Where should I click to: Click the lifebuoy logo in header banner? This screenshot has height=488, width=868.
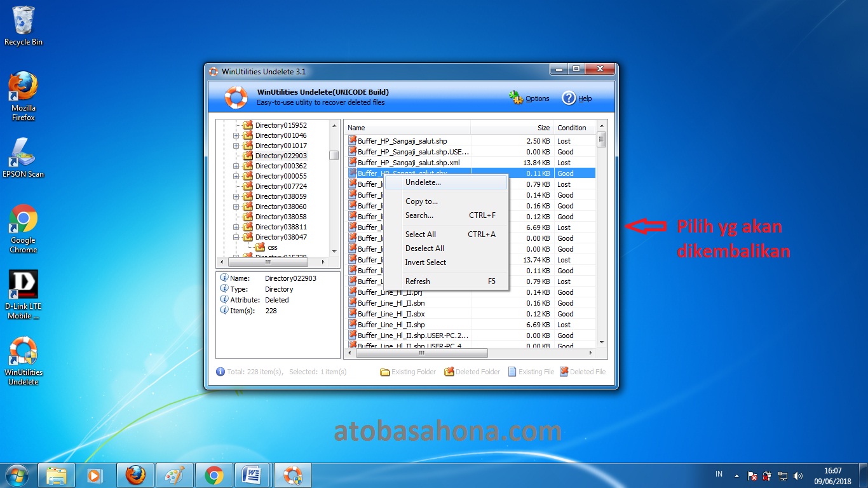pos(236,97)
